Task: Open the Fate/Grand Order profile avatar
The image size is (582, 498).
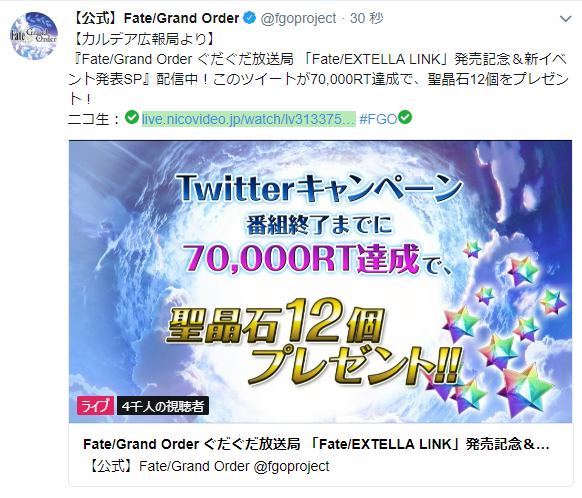Action: [x=34, y=36]
